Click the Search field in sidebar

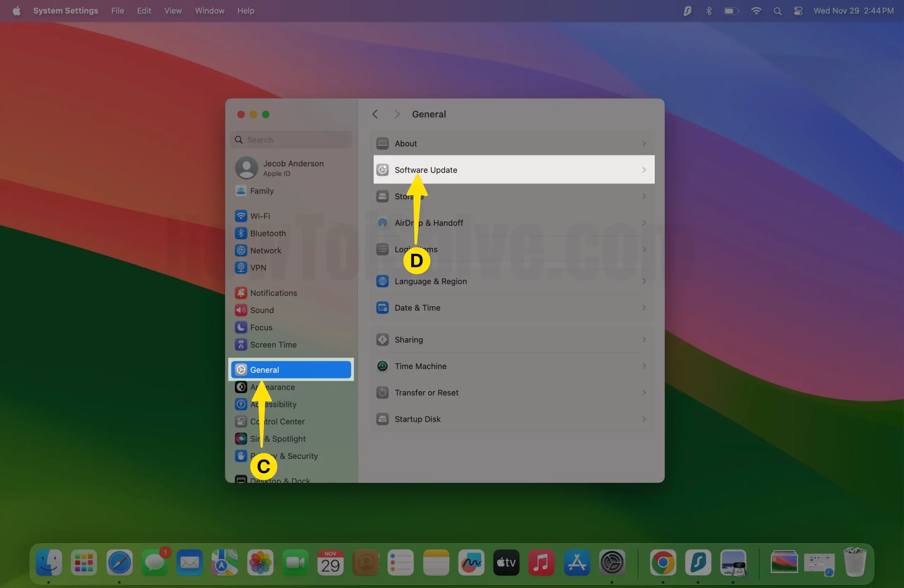click(x=296, y=140)
